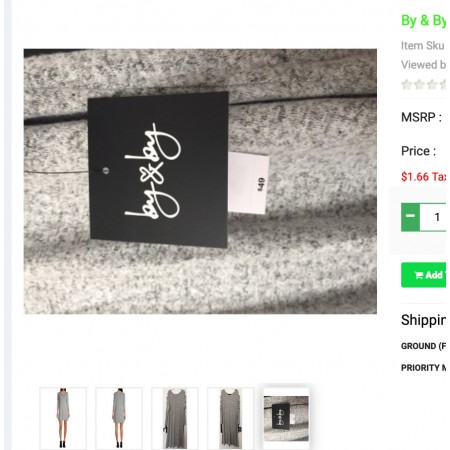450x450 pixels.
Task: Click the quantity input field showing 1
Action: coord(433,217)
